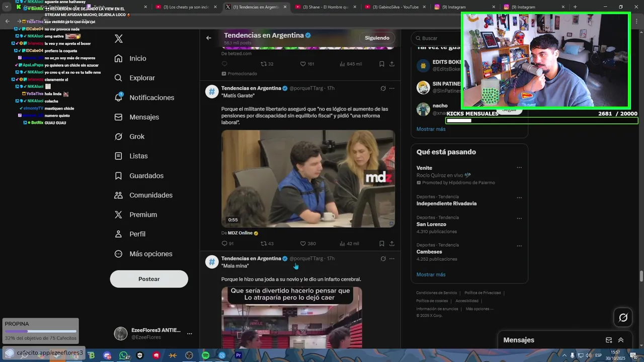This screenshot has width=644, height=362.
Task: Go to Mensajes in the sidebar
Action: [x=136, y=117]
